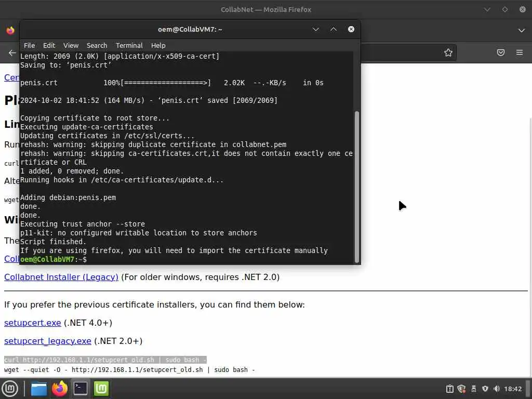
Task: Open the Files manager in taskbar
Action: 39,389
